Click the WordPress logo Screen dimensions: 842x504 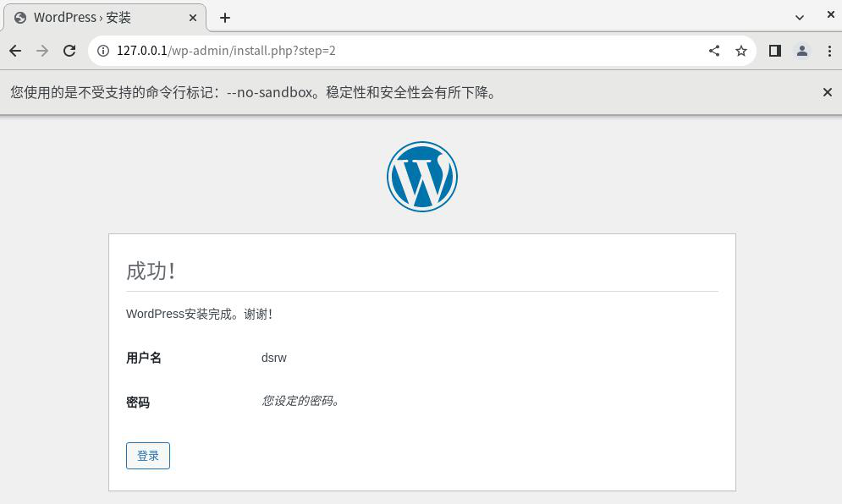[422, 177]
